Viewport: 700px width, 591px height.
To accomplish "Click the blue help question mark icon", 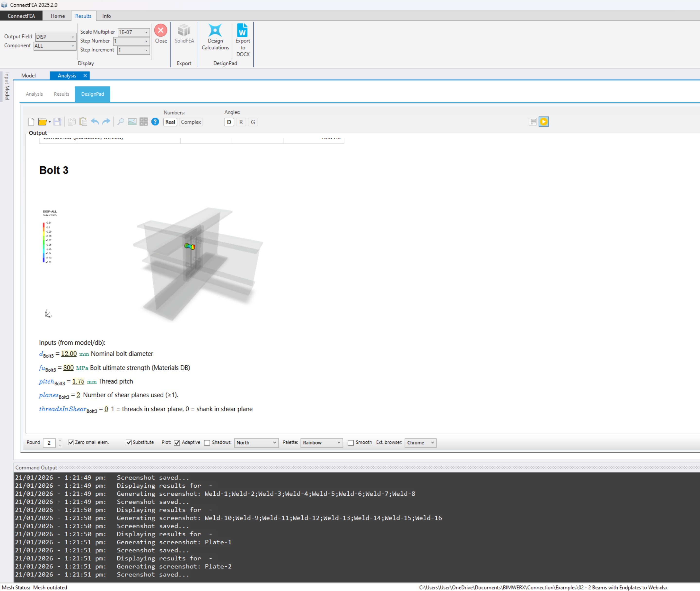I will (155, 122).
